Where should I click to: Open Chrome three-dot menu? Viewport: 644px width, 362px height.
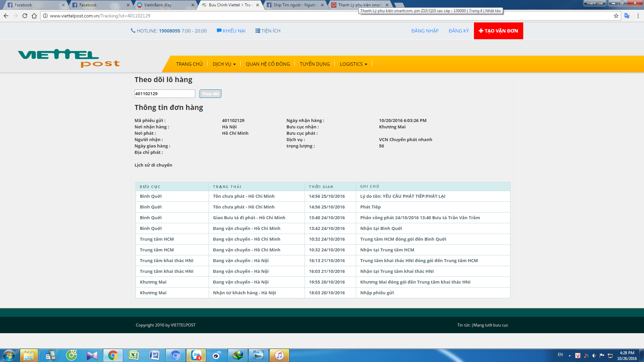pyautogui.click(x=638, y=16)
